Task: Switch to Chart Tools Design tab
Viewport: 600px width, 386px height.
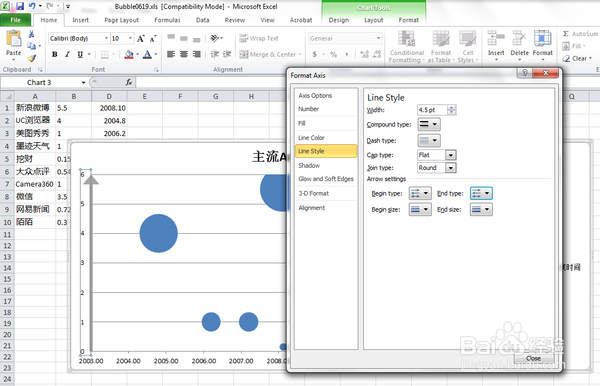Action: pos(339,20)
